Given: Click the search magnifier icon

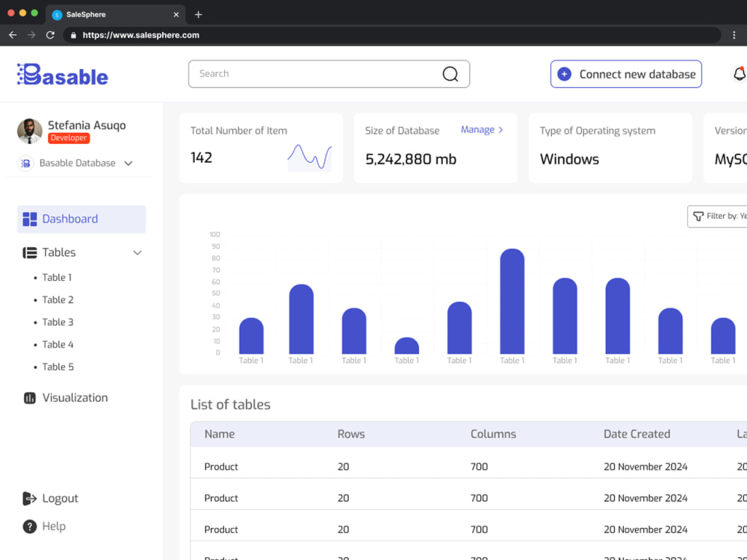Looking at the screenshot, I should [450, 74].
